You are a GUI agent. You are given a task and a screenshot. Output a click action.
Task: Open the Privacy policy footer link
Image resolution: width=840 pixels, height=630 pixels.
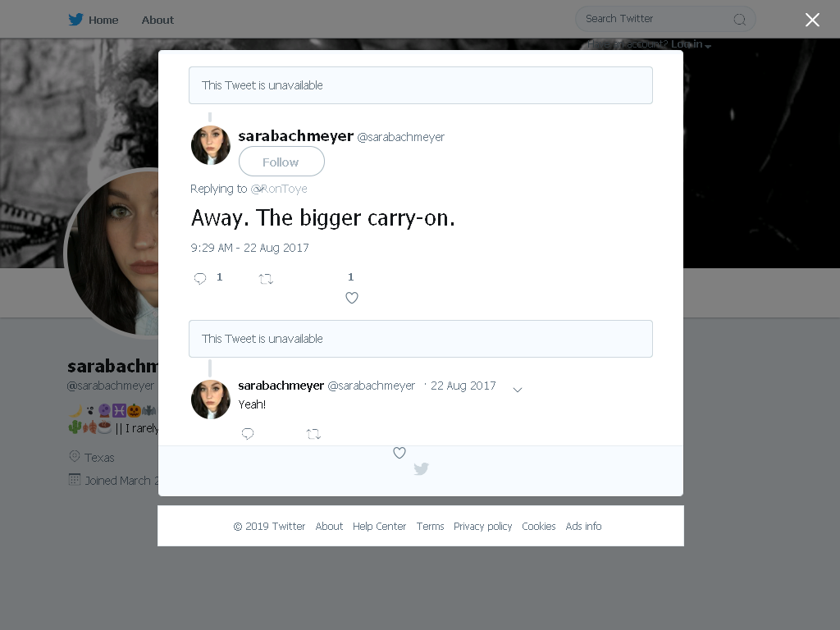[482, 526]
